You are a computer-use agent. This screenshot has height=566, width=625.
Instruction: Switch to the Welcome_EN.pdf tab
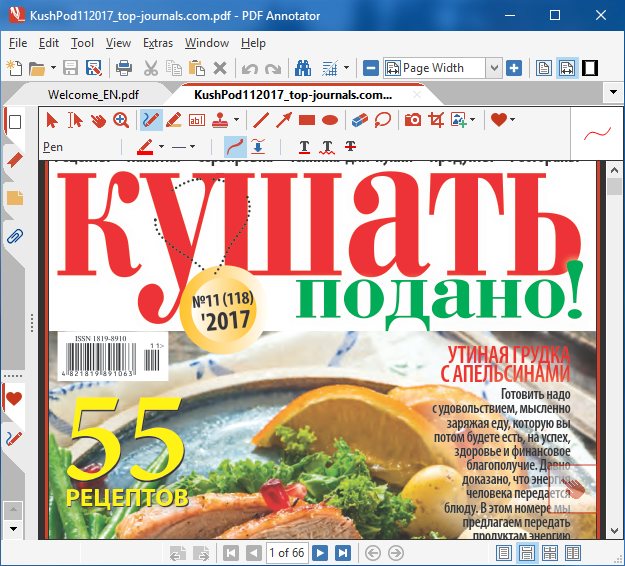[93, 95]
